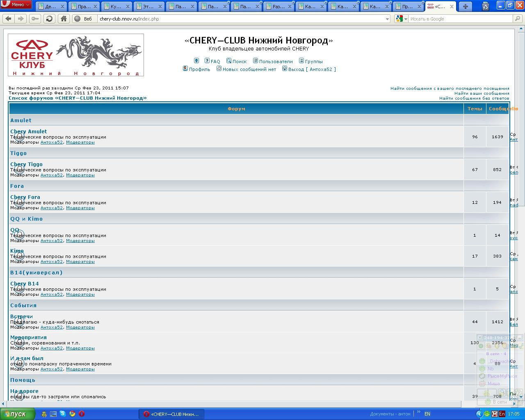Click the search magnifier icon in search field
This screenshot has height=420, width=525.
518,19
